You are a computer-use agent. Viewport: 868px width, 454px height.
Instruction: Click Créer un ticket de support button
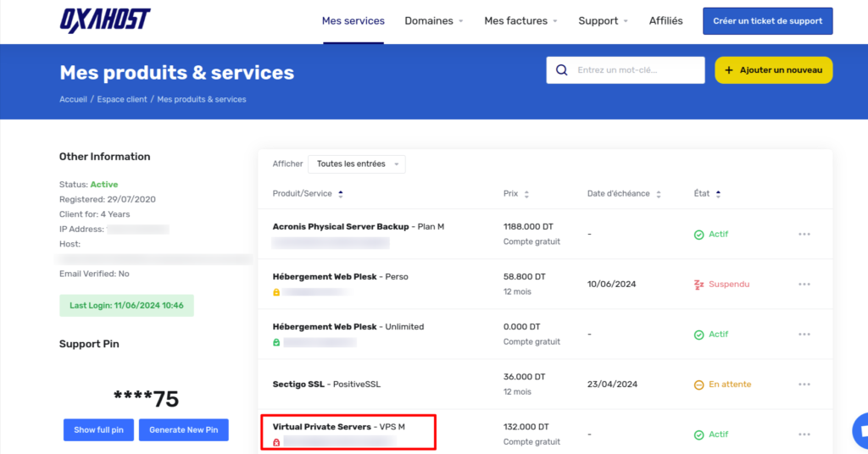coord(767,21)
